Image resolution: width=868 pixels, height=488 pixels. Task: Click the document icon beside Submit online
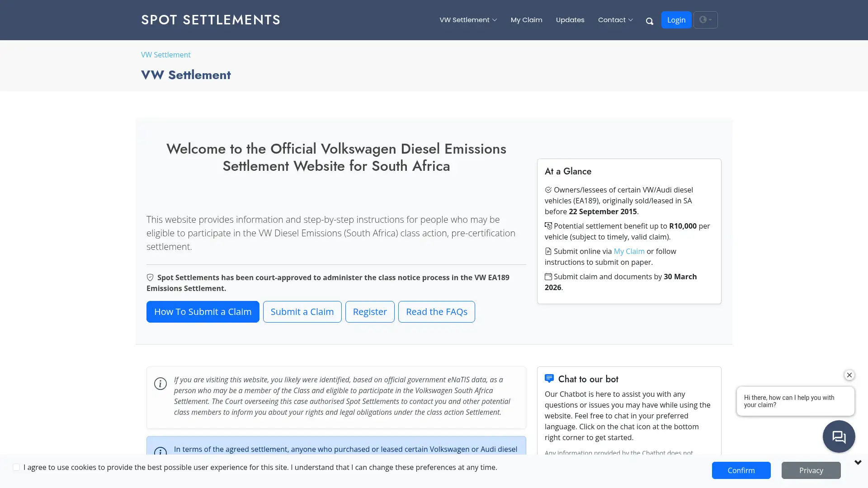(x=548, y=251)
